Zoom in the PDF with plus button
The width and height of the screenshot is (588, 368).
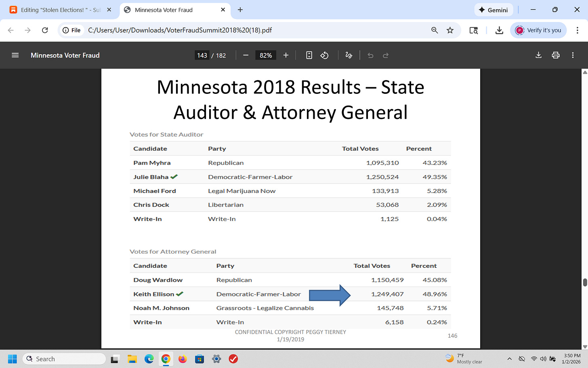pos(286,55)
